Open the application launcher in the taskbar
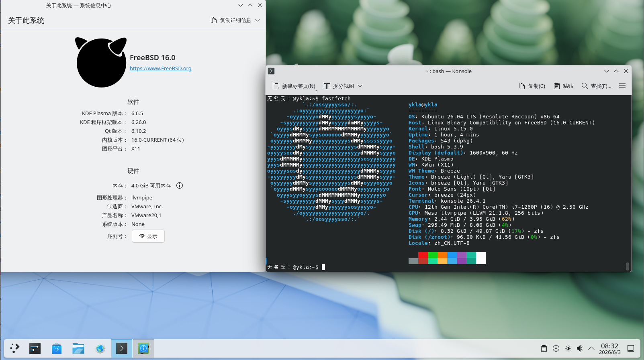Image resolution: width=644 pixels, height=360 pixels. [x=14, y=348]
